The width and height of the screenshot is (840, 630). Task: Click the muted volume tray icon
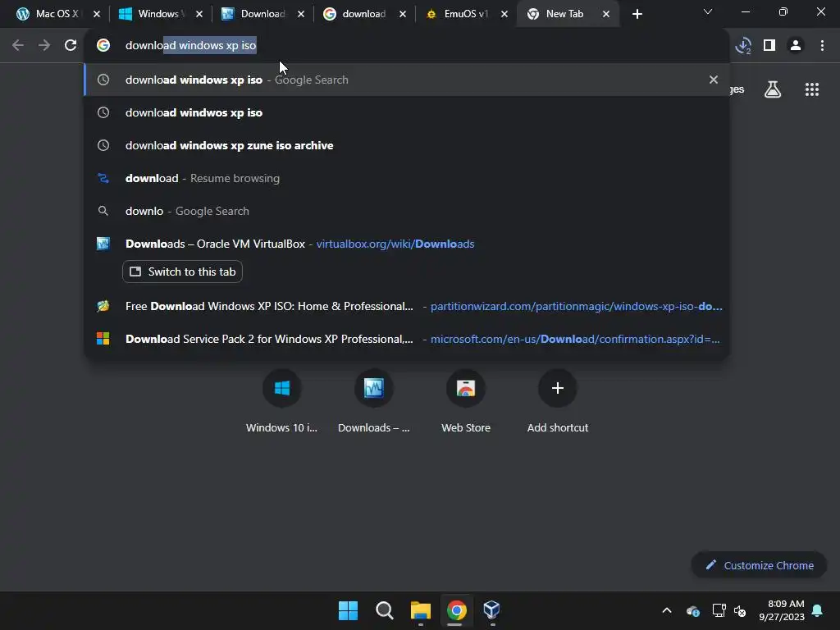coord(740,610)
